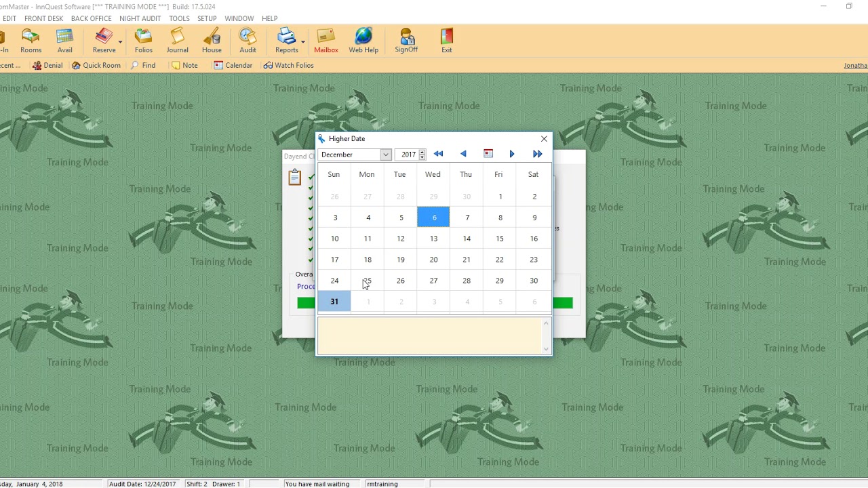Jump back one year in calendar
The height and width of the screenshot is (488, 868).
(438, 154)
